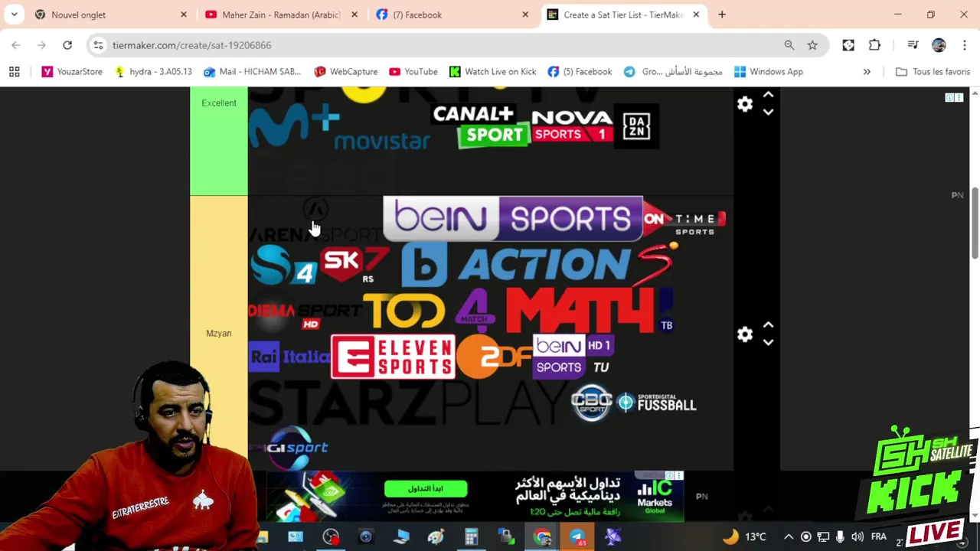Select the Excellent tier label cell
The width and height of the screenshot is (980, 551).
(x=219, y=141)
